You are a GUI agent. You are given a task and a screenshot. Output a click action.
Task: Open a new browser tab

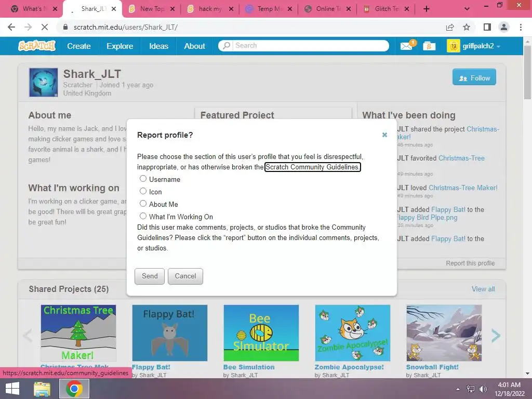(427, 9)
